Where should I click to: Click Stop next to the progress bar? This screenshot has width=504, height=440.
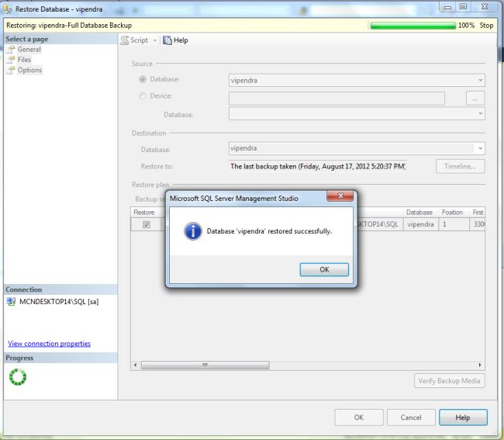486,26
